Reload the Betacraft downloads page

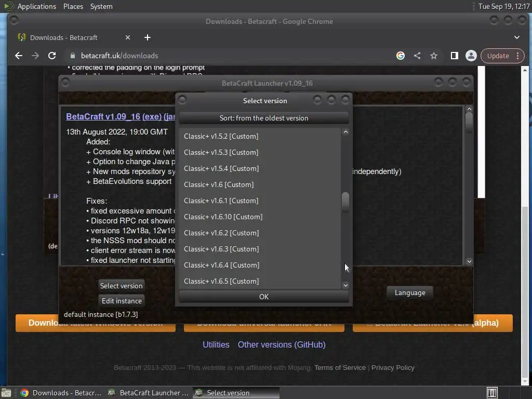coord(52,56)
